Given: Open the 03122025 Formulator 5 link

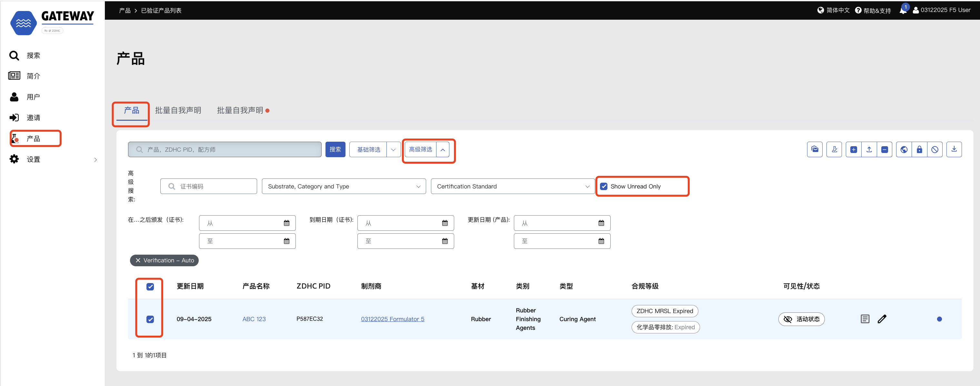Looking at the screenshot, I should 393,319.
